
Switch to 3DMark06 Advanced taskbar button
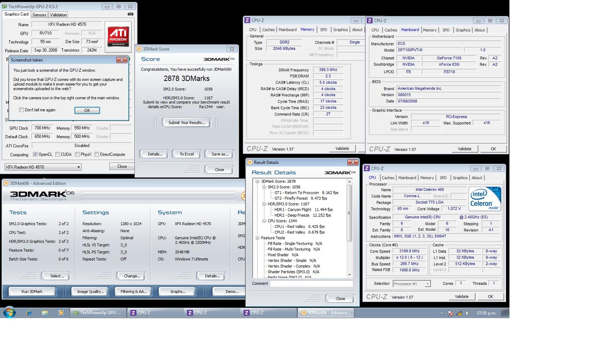326,313
